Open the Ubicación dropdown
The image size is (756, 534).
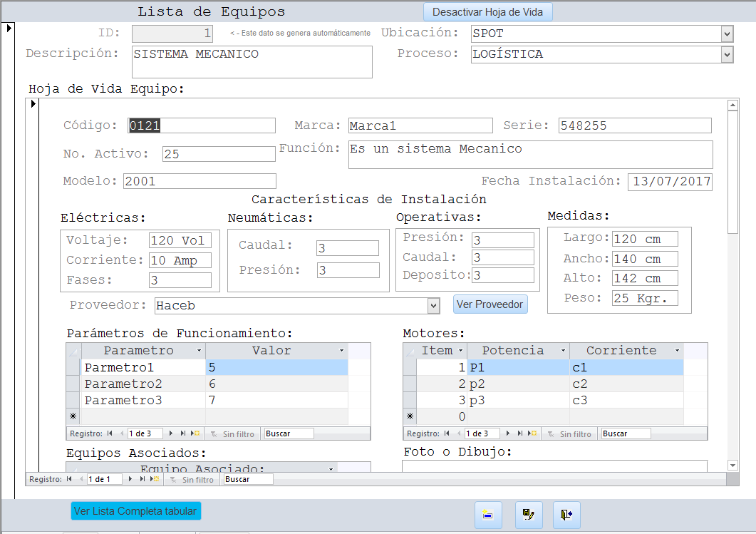coord(727,34)
